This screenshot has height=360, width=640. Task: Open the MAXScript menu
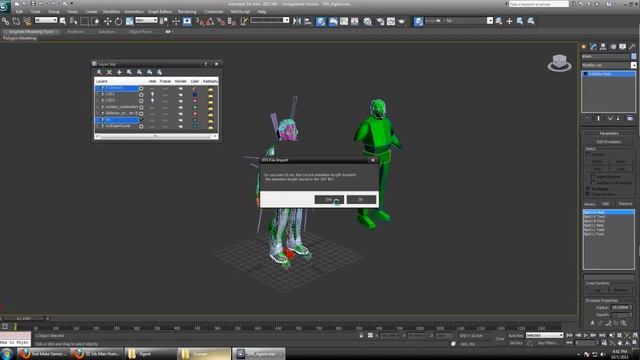click(x=240, y=11)
